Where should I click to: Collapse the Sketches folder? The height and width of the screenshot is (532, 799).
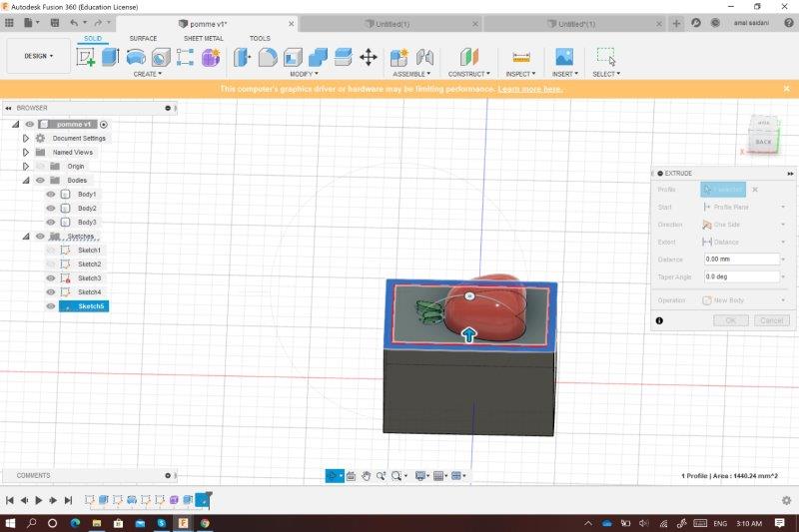point(26,237)
